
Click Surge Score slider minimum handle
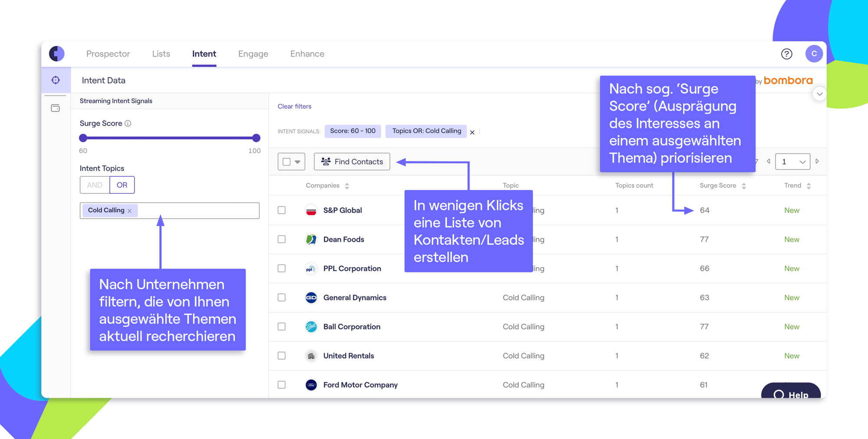[x=83, y=138]
